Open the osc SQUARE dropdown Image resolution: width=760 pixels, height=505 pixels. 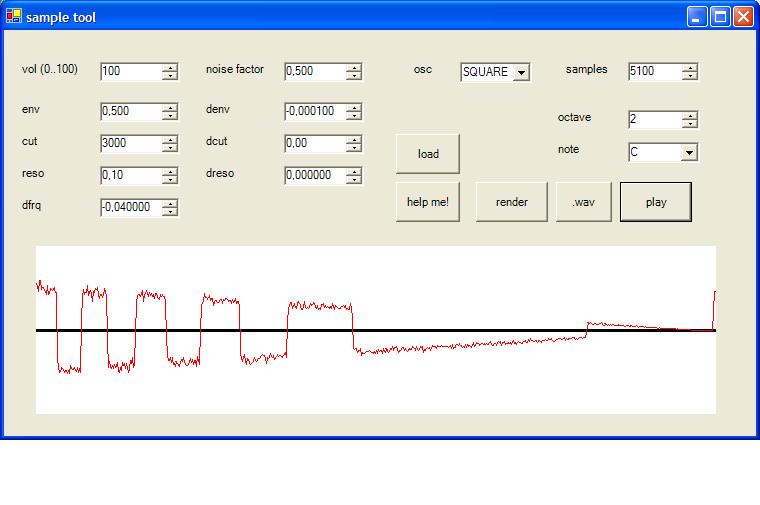click(522, 72)
